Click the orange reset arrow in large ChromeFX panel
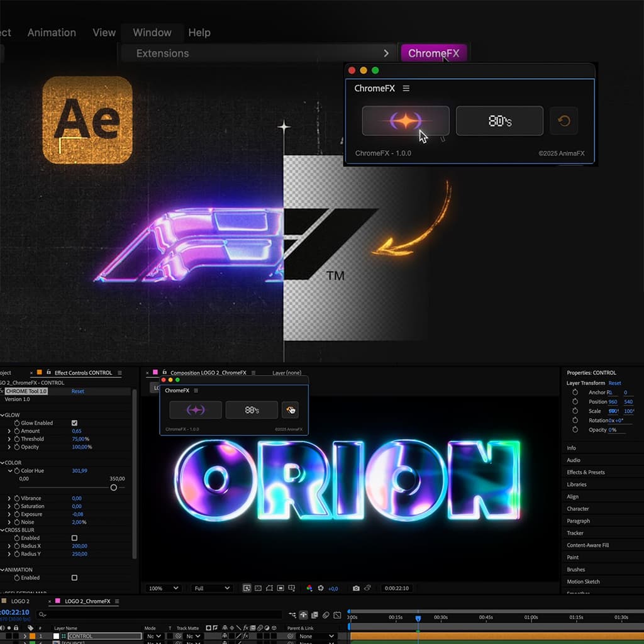This screenshot has height=644, width=644. coord(563,121)
